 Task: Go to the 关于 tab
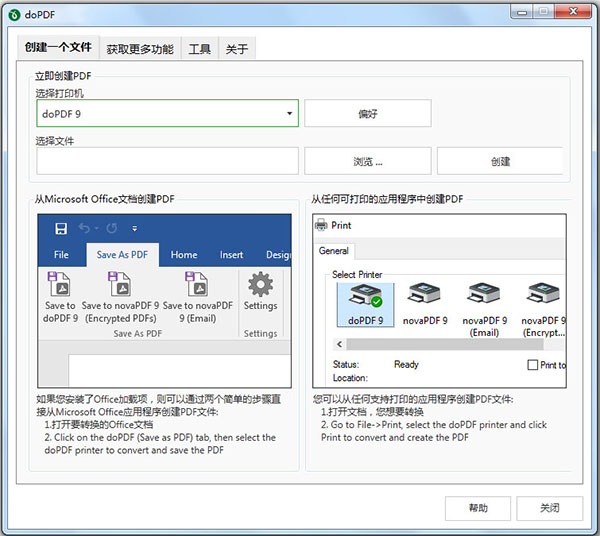point(236,49)
